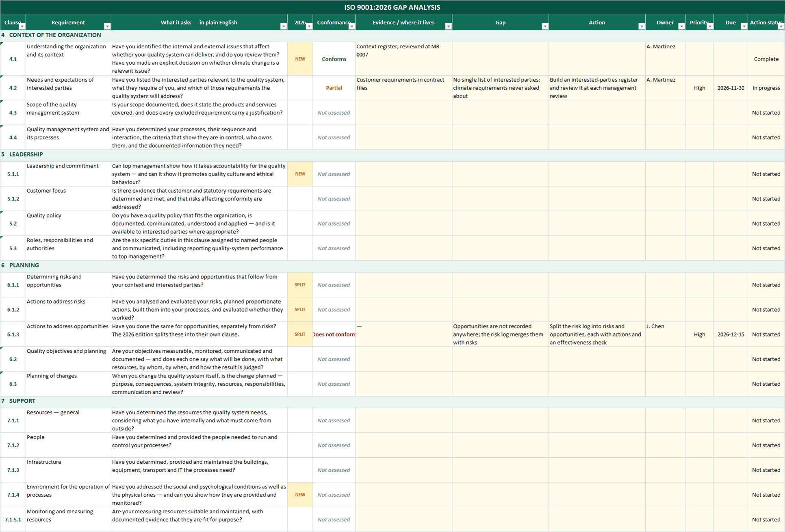Click the 'Not started' status for clause 7.1.5.1
785x532 pixels.
pos(766,520)
